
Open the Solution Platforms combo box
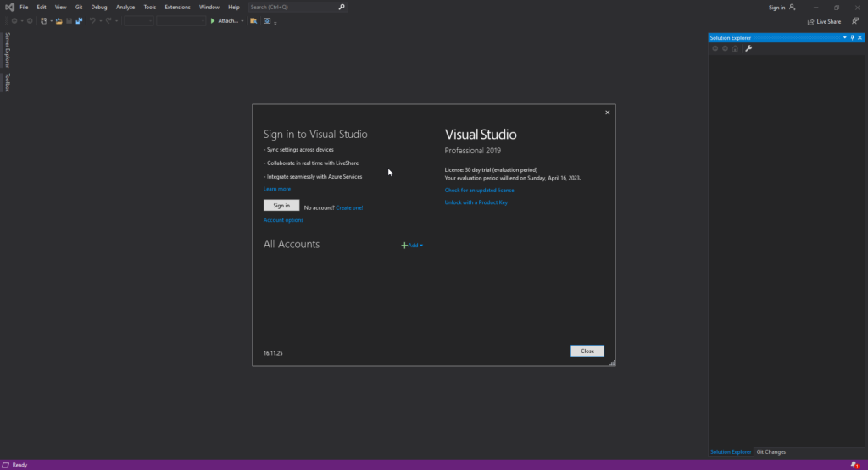pyautogui.click(x=181, y=21)
